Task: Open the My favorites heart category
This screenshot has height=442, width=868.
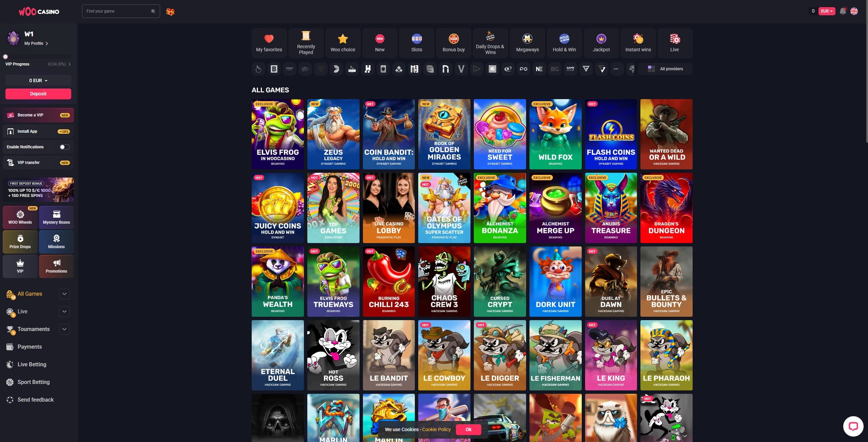Action: (269, 43)
